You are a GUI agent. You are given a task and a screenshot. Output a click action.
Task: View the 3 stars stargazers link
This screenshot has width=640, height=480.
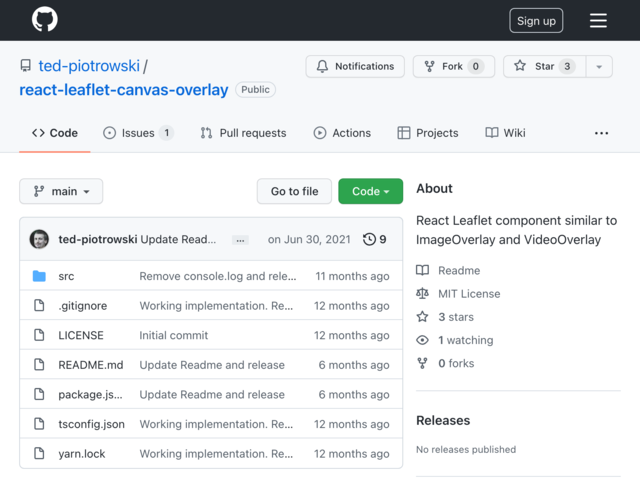point(456,317)
